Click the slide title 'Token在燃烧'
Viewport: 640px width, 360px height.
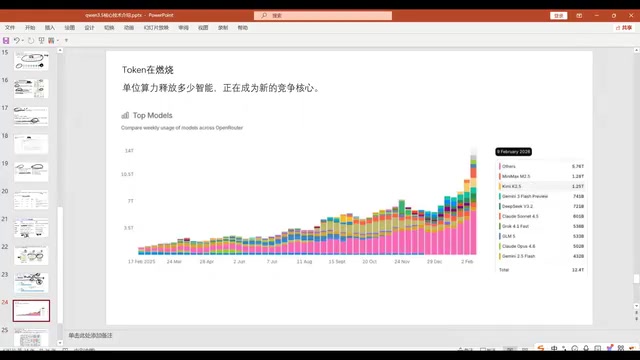pyautogui.click(x=148, y=70)
